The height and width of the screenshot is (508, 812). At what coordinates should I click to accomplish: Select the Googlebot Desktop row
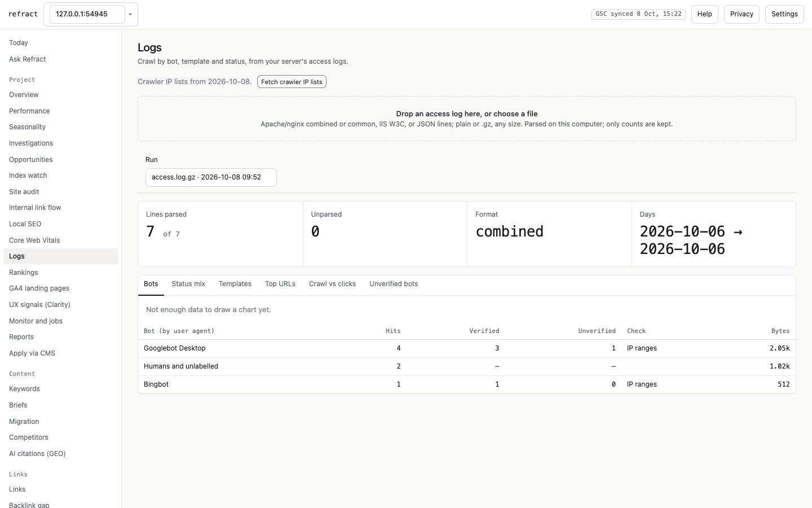pos(467,348)
